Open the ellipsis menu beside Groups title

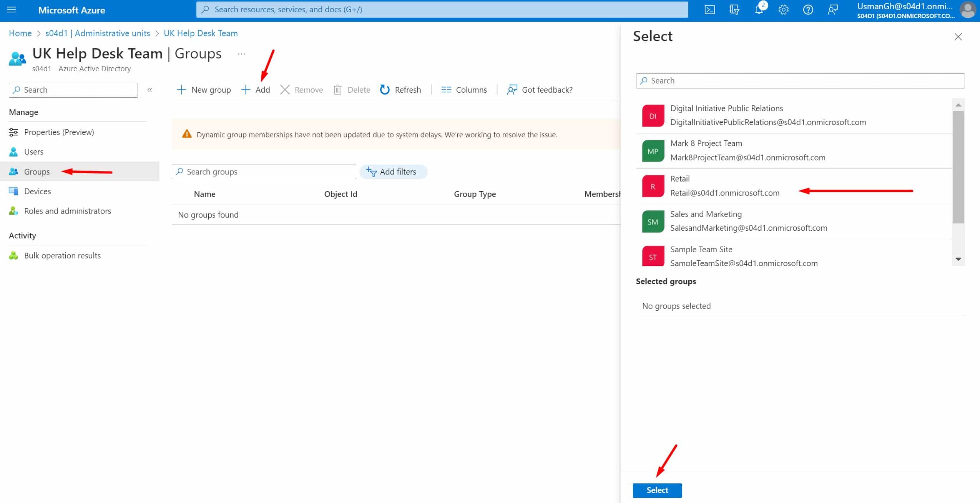point(242,53)
